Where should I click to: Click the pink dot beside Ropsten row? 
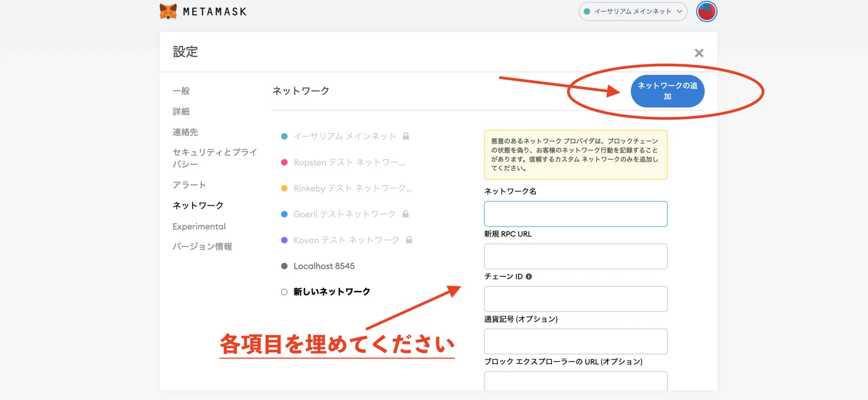284,163
